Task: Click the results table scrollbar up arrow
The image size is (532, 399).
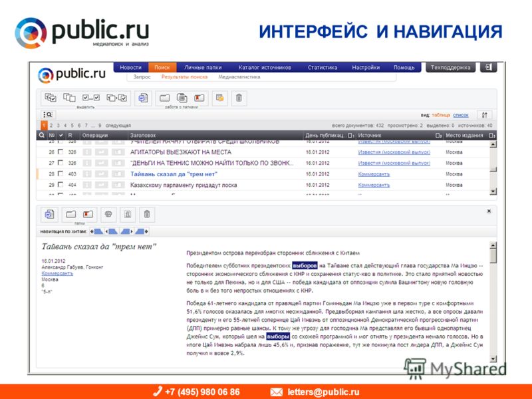Action: coord(493,144)
